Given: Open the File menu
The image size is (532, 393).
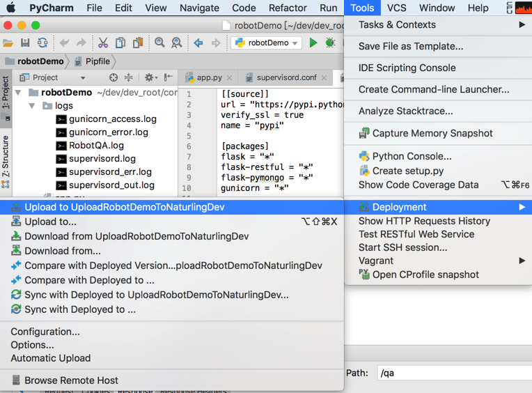Looking at the screenshot, I should click(94, 8).
